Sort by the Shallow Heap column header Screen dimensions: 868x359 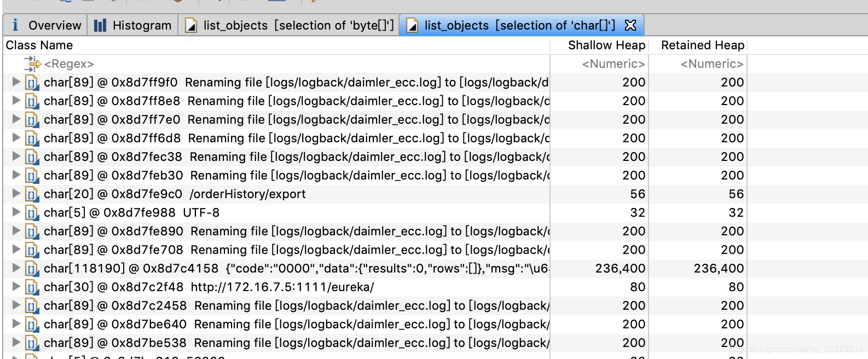599,45
